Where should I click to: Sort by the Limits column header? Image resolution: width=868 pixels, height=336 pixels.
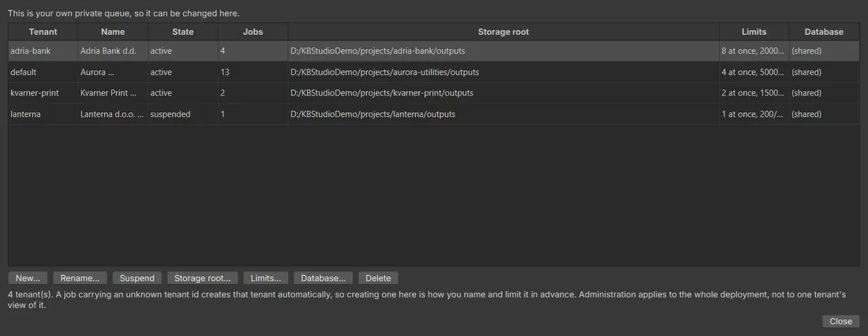754,32
